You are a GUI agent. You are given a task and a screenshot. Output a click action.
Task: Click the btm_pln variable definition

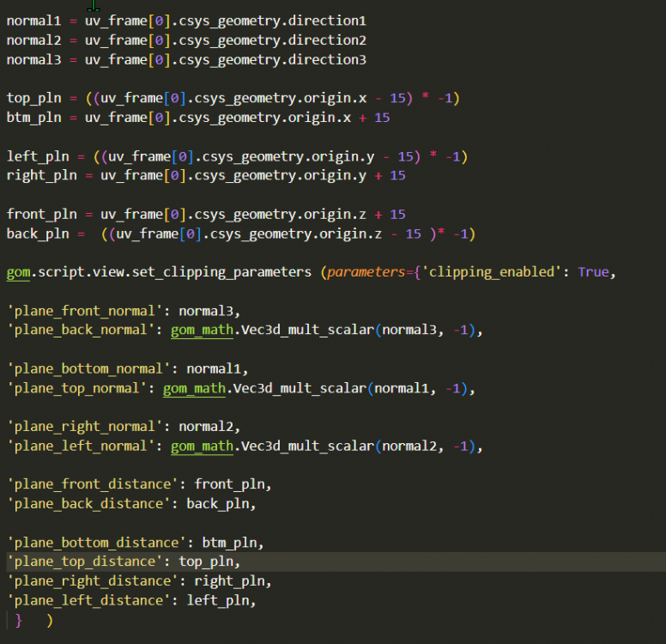coord(33,117)
